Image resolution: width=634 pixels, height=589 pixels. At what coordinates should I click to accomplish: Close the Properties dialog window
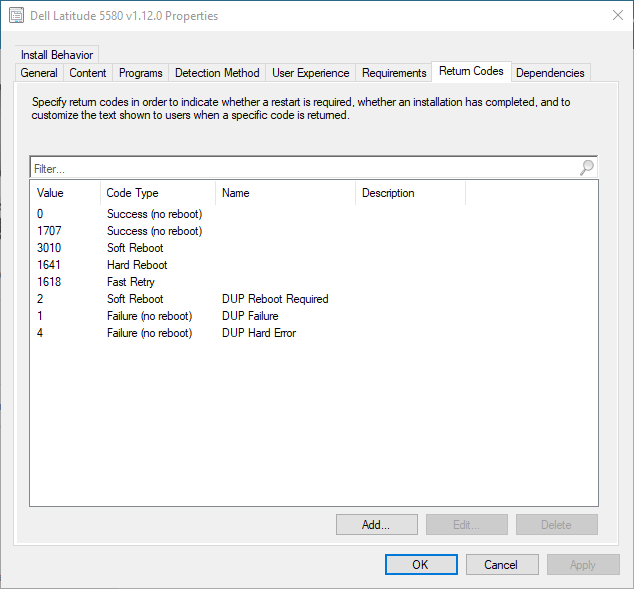point(617,15)
